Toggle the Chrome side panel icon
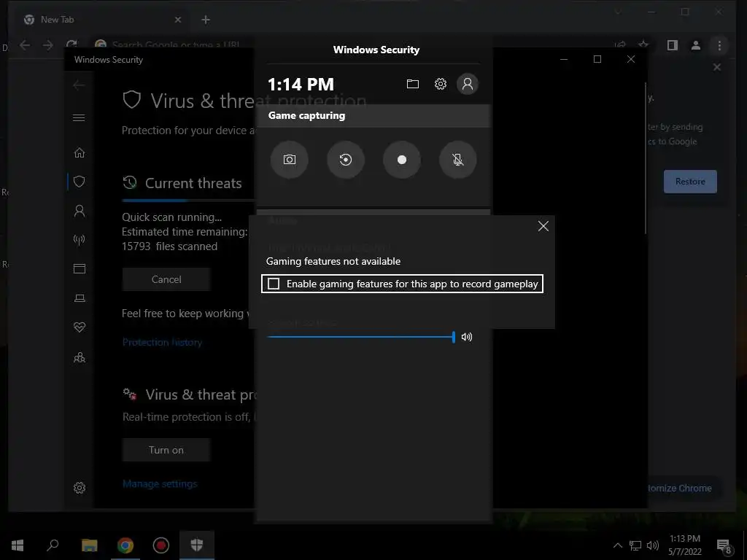 click(x=672, y=45)
